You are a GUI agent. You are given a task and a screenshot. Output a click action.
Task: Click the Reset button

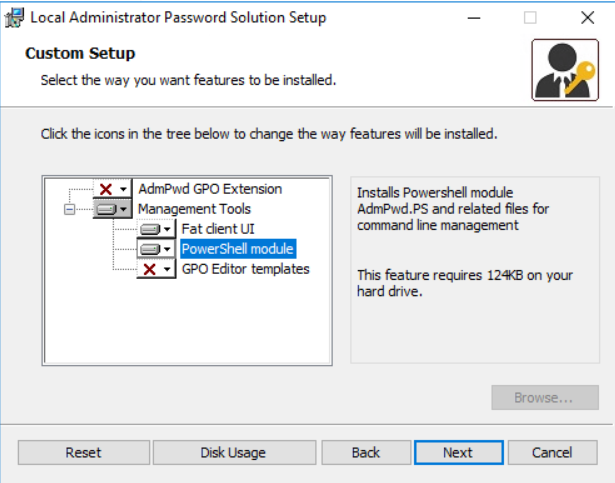tap(84, 452)
